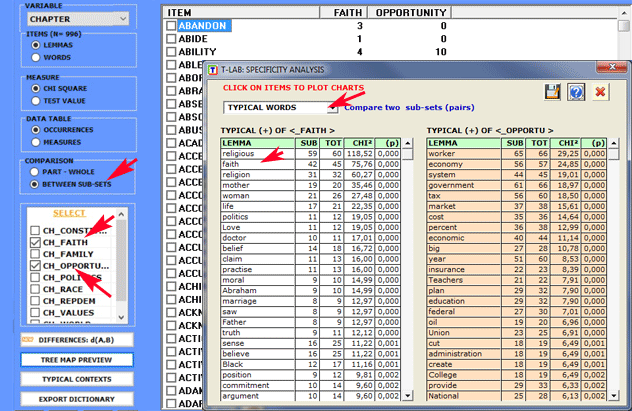Image resolution: width=632 pixels, height=411 pixels.
Task: Click main item list scrollbar up arrow
Action: click(x=624, y=13)
